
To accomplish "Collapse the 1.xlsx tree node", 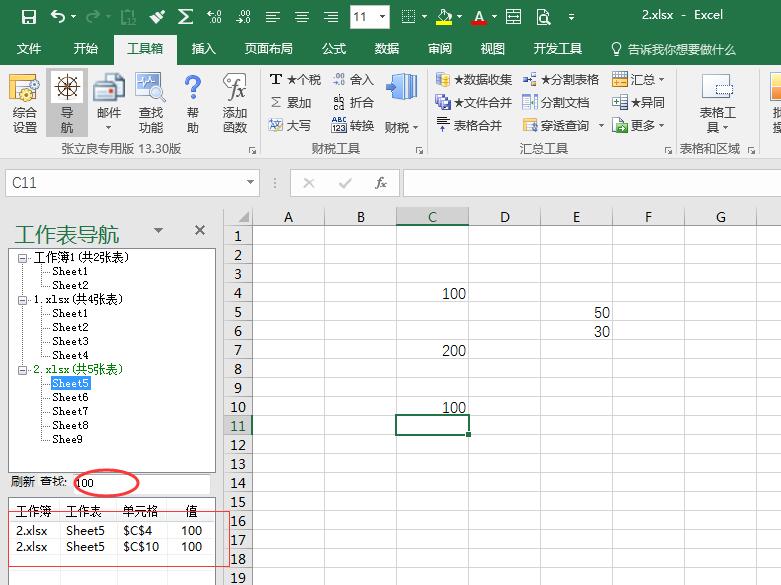I will coord(23,300).
